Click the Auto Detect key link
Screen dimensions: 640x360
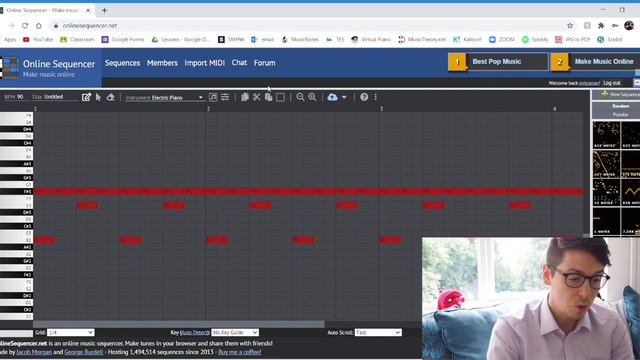pyautogui.click(x=195, y=332)
